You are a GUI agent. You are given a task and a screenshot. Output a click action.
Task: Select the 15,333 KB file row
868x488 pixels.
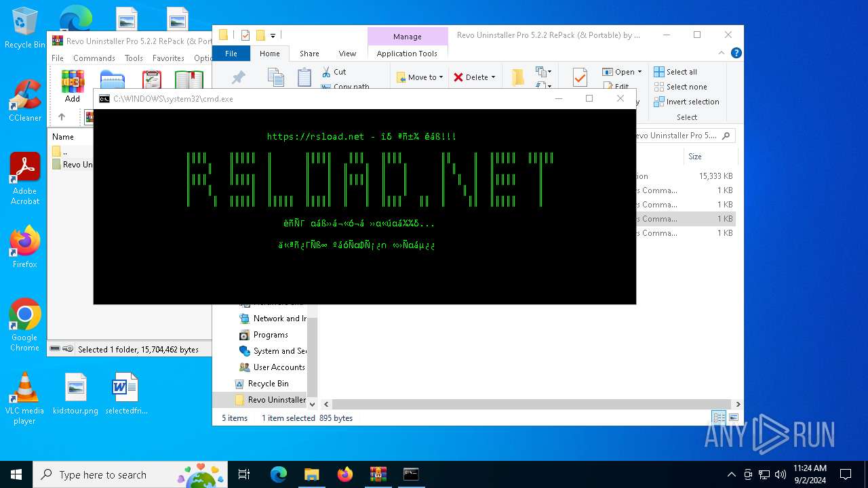coord(685,176)
